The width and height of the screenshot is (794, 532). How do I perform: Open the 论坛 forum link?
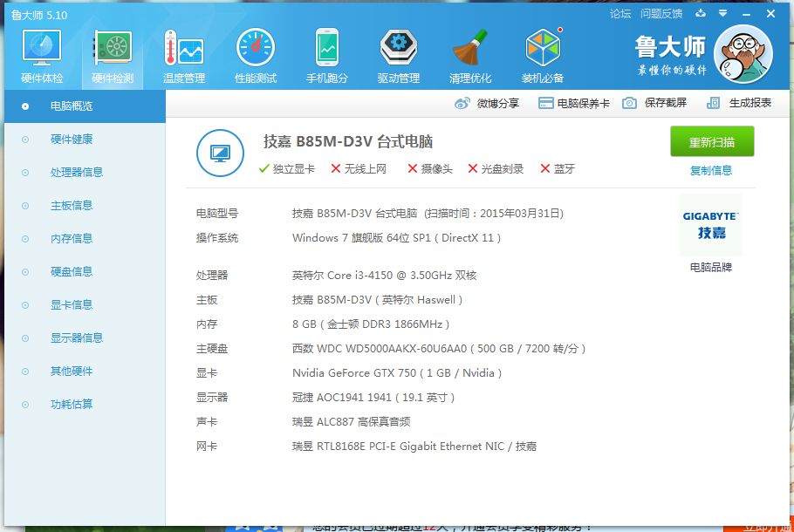pyautogui.click(x=620, y=14)
